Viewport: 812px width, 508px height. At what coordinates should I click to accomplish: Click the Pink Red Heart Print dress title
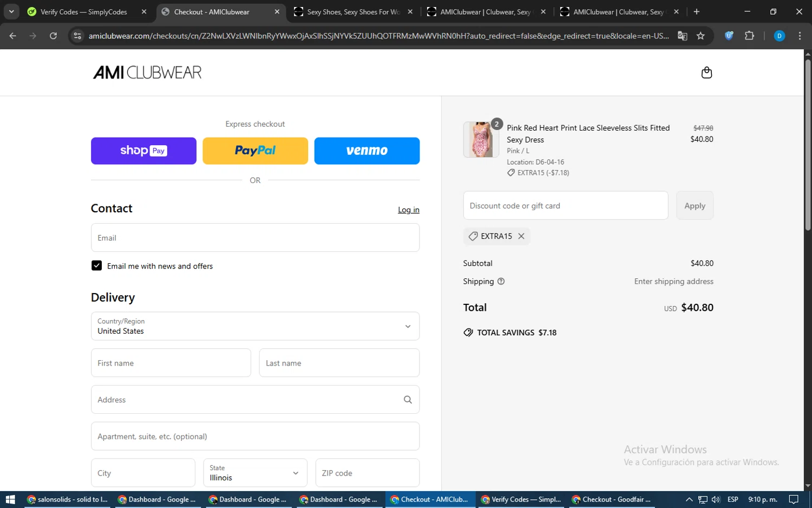(x=588, y=134)
